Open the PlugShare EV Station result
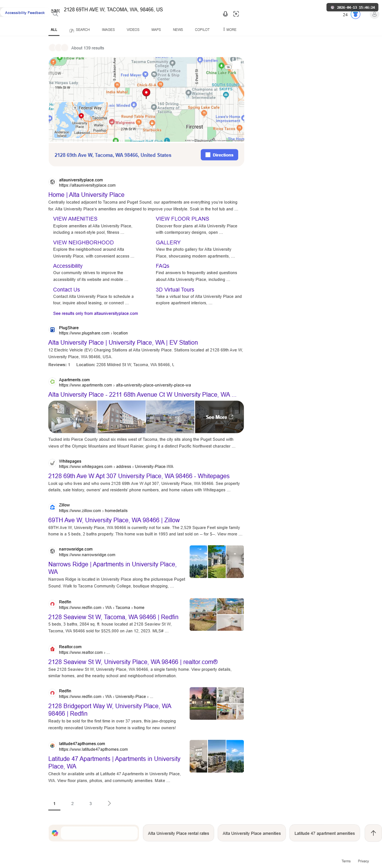The image size is (382, 868). [x=123, y=342]
